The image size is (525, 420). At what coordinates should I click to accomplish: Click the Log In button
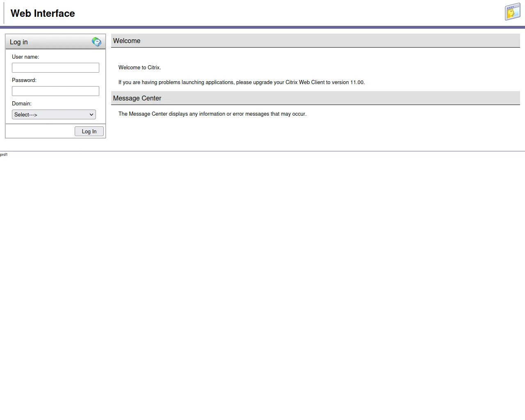(89, 131)
